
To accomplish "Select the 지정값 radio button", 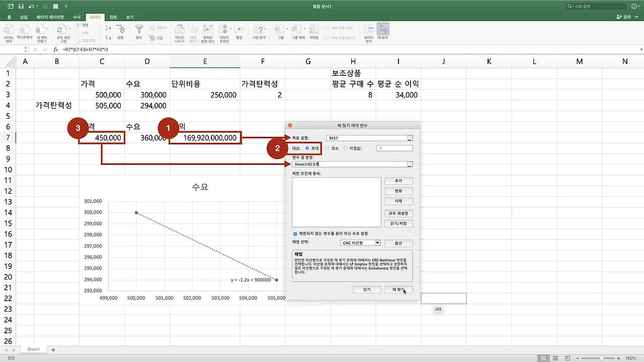I will tap(346, 148).
